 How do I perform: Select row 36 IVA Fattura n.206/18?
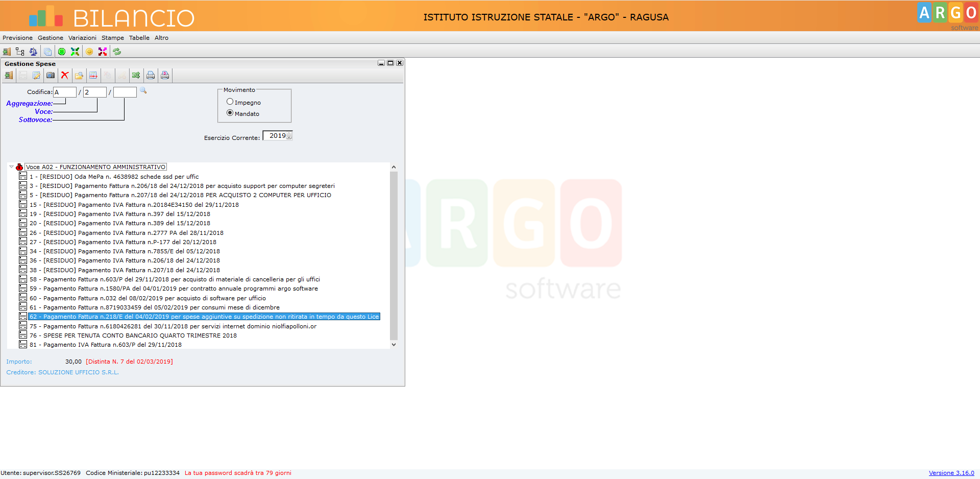click(x=125, y=260)
